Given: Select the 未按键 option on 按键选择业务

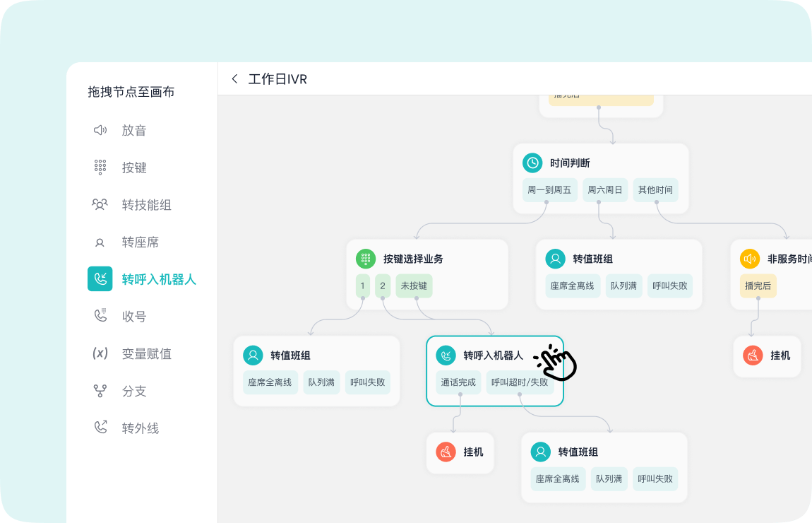Looking at the screenshot, I should point(414,286).
